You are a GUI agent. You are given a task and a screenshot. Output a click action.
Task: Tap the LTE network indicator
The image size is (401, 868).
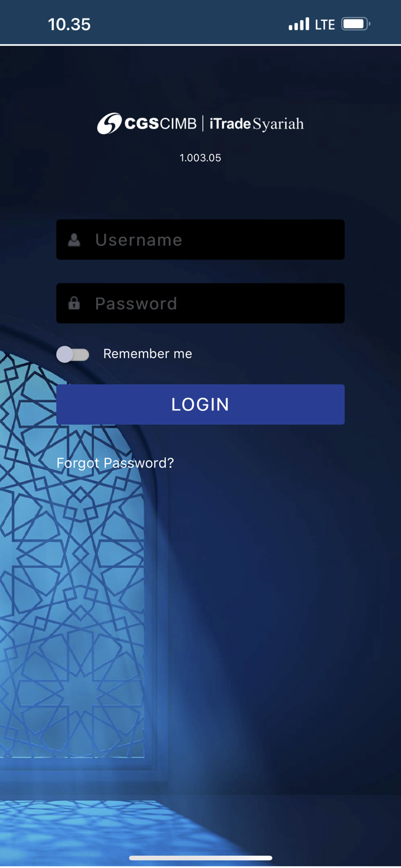(x=325, y=24)
